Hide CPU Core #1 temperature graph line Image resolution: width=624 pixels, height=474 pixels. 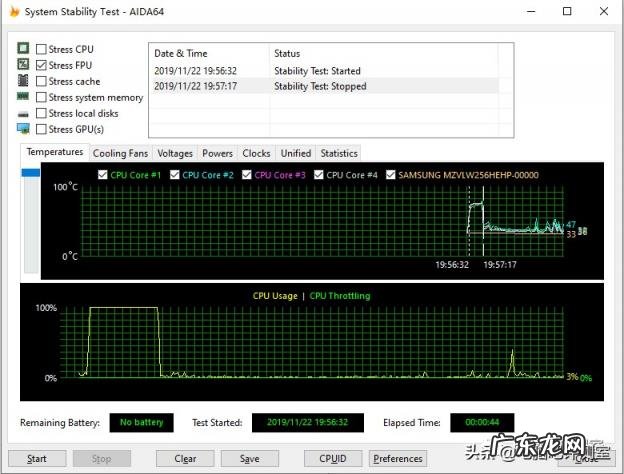click(x=103, y=175)
